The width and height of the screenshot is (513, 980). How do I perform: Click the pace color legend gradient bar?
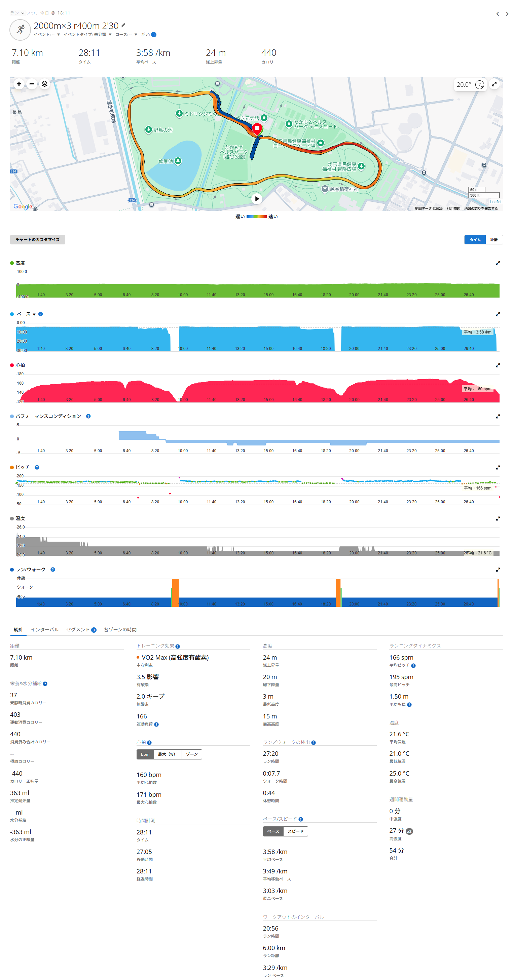pos(256,217)
